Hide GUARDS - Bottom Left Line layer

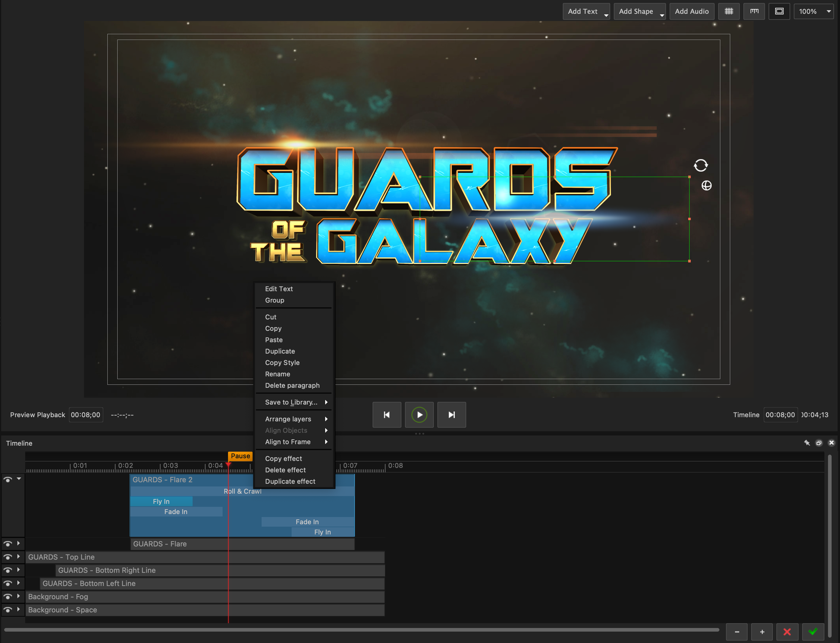pos(8,583)
